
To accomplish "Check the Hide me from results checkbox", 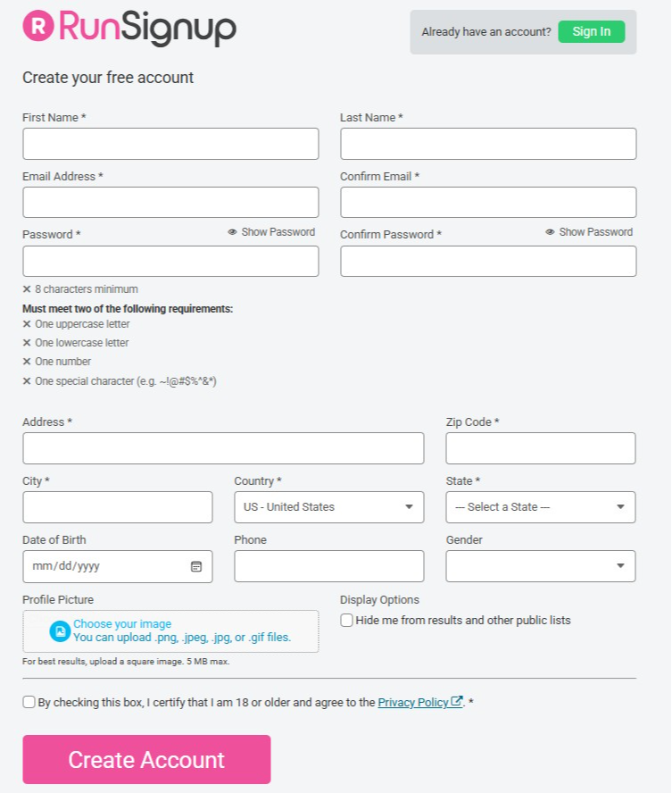I will point(347,620).
